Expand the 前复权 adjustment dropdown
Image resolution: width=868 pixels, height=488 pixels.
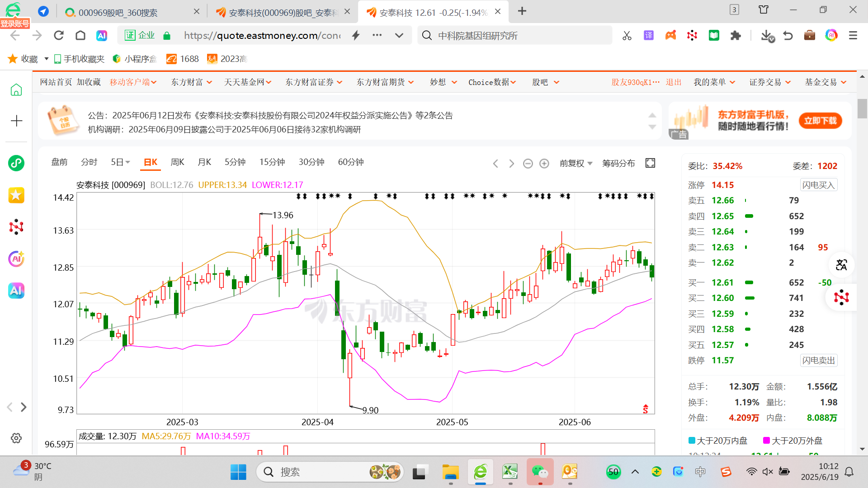(576, 163)
